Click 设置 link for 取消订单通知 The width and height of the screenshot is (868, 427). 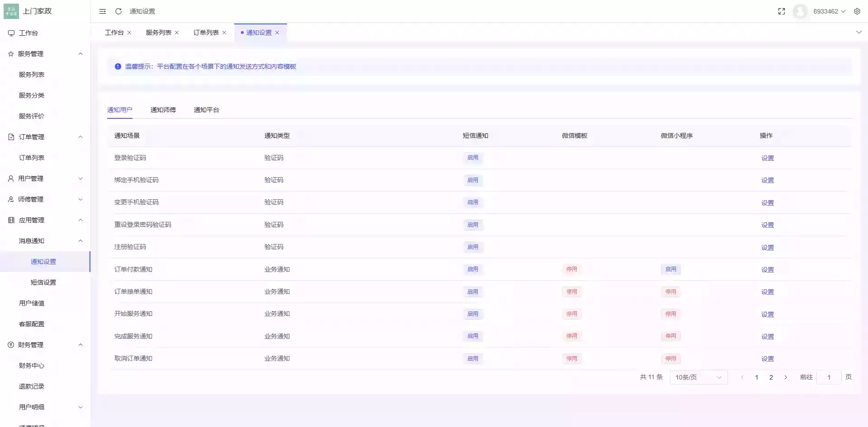tap(767, 358)
